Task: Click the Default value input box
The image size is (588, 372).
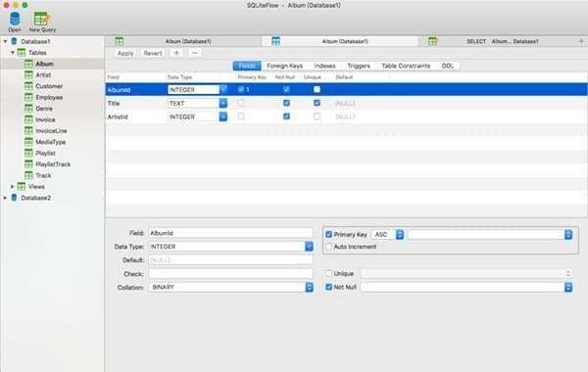Action: pos(230,260)
